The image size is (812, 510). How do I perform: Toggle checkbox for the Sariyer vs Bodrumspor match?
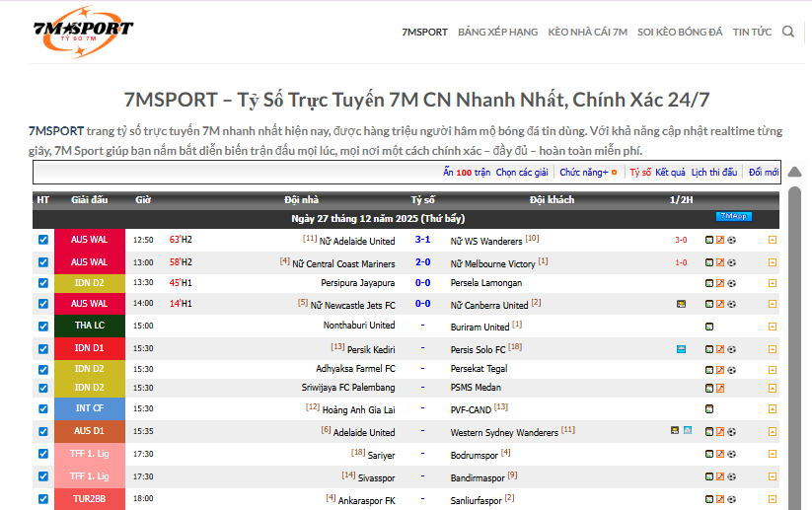(x=42, y=454)
